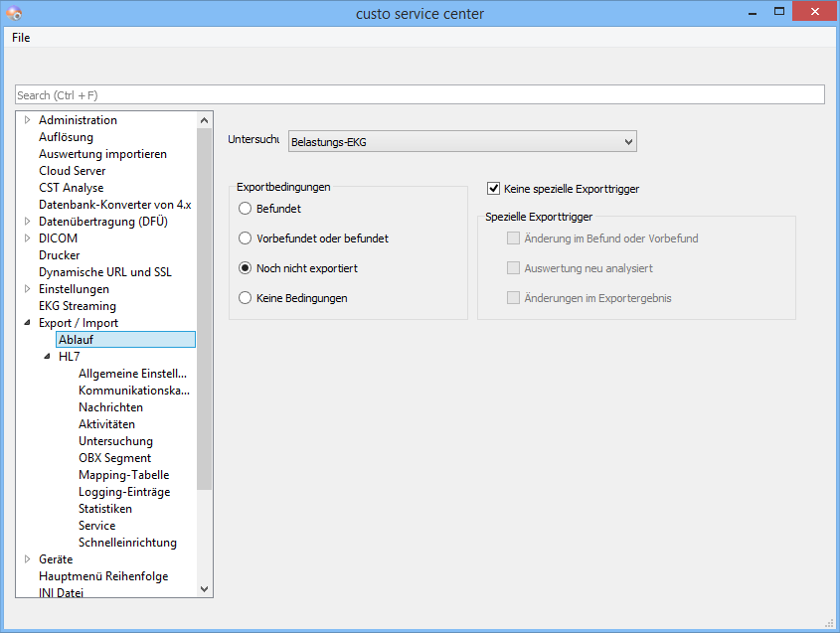Click the custo app icon in title bar

click(14, 12)
